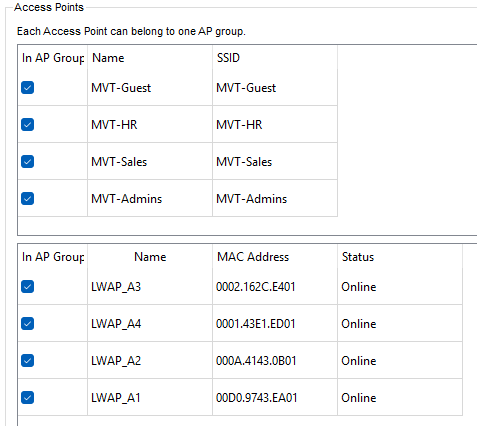Select the LWAP_A1 name cell

(150, 398)
